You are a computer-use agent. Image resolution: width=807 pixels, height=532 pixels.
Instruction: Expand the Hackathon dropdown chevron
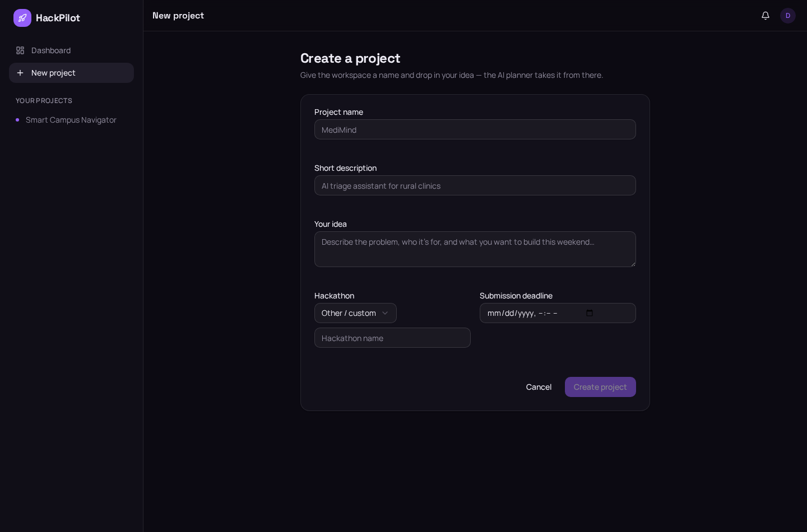point(385,313)
